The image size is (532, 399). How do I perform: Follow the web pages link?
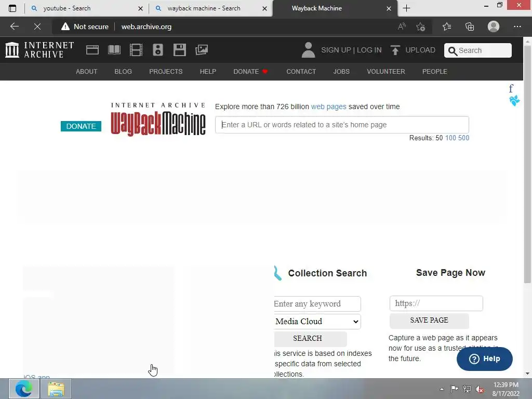[328, 107]
